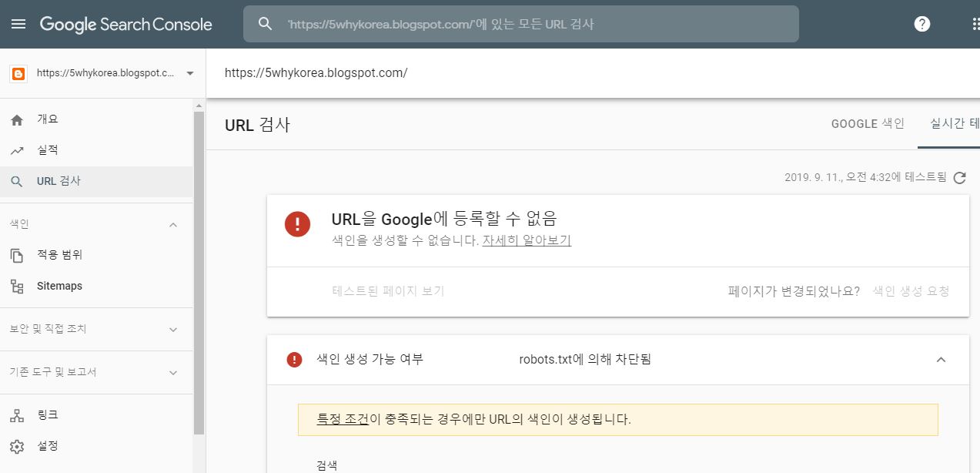980x473 pixels.
Task: Open the 특정 조건 link
Action: click(343, 420)
